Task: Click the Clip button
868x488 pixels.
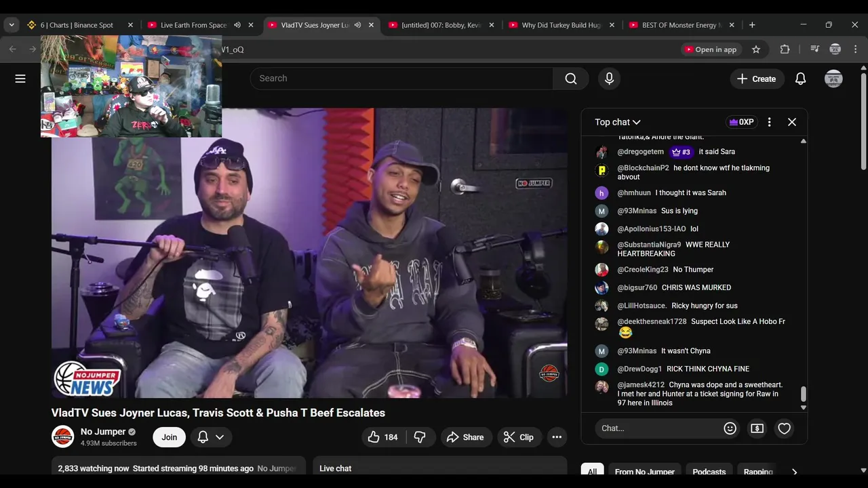Action: (519, 437)
